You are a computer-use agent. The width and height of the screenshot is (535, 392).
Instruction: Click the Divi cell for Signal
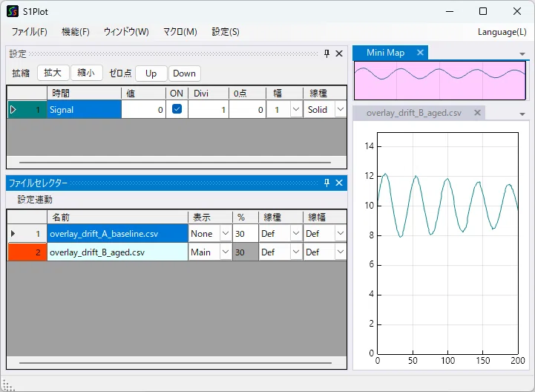208,110
